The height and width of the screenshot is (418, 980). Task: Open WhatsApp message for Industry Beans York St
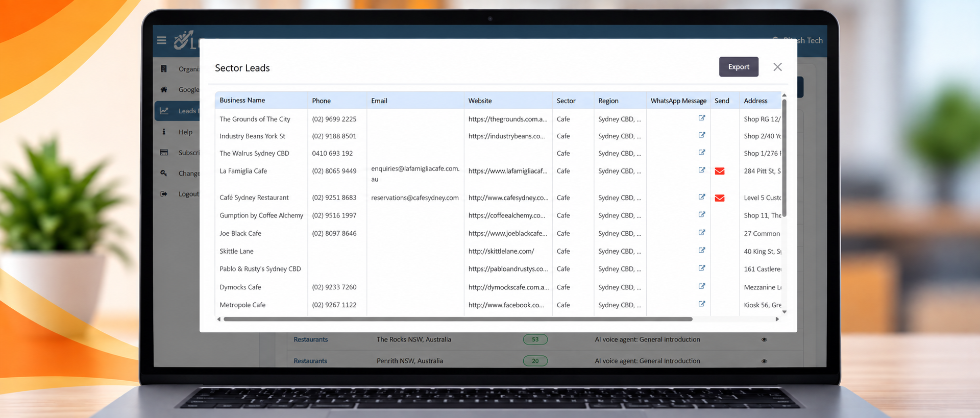(x=702, y=135)
